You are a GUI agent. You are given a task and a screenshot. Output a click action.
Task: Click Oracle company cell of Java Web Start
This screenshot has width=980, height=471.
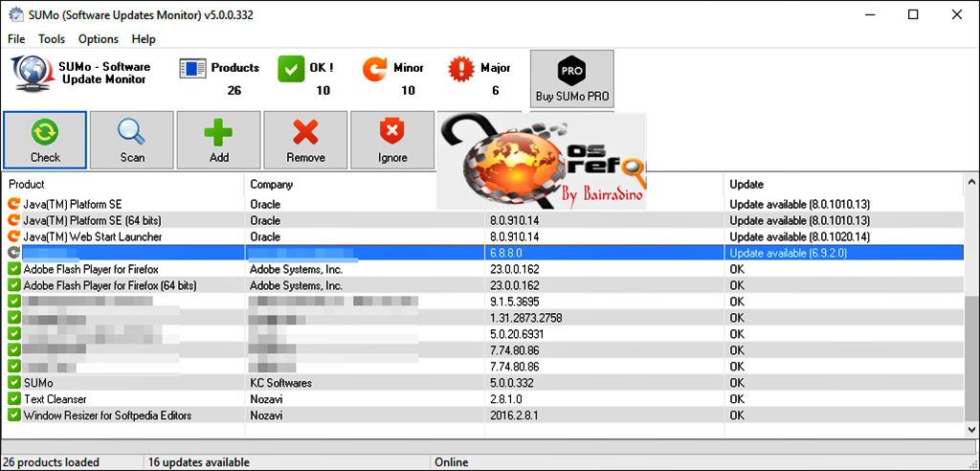(265, 236)
